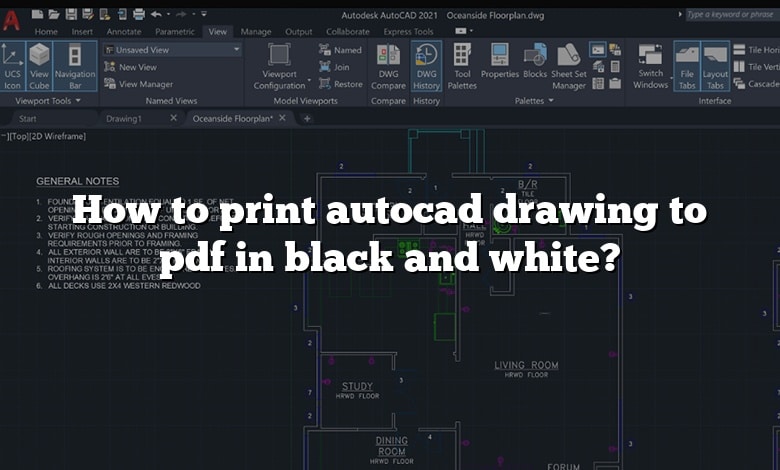Open the Sheet Set Manager
Viewport: 780px width, 470px height.
[x=569, y=66]
